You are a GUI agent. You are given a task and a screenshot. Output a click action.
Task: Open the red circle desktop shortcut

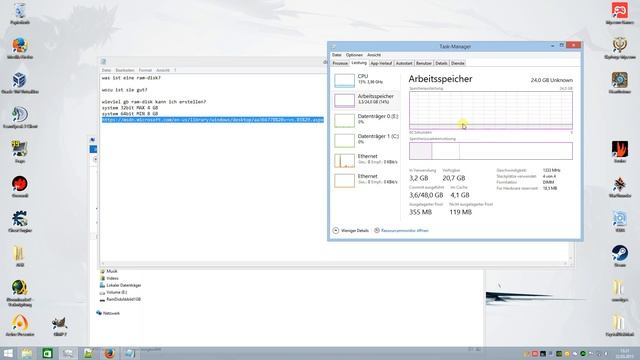click(x=20, y=187)
